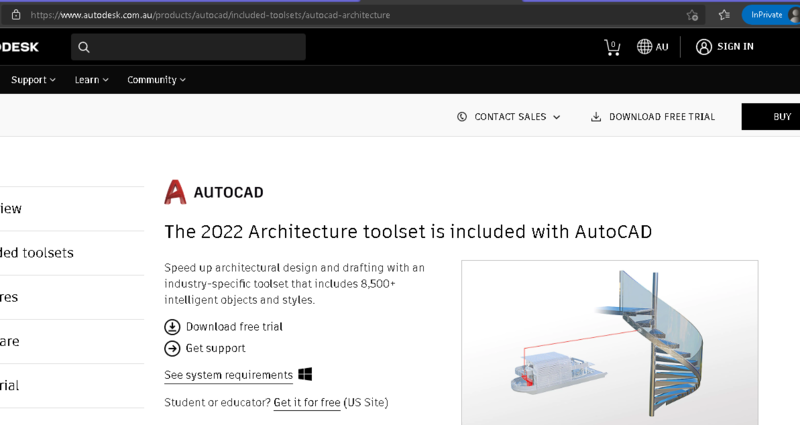This screenshot has width=800, height=425.
Task: Select the Included toolsets sidebar item
Action: [x=37, y=253]
